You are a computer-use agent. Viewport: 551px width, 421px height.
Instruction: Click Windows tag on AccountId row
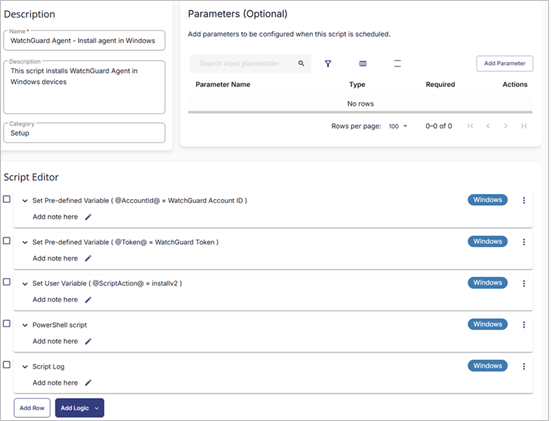coord(487,200)
